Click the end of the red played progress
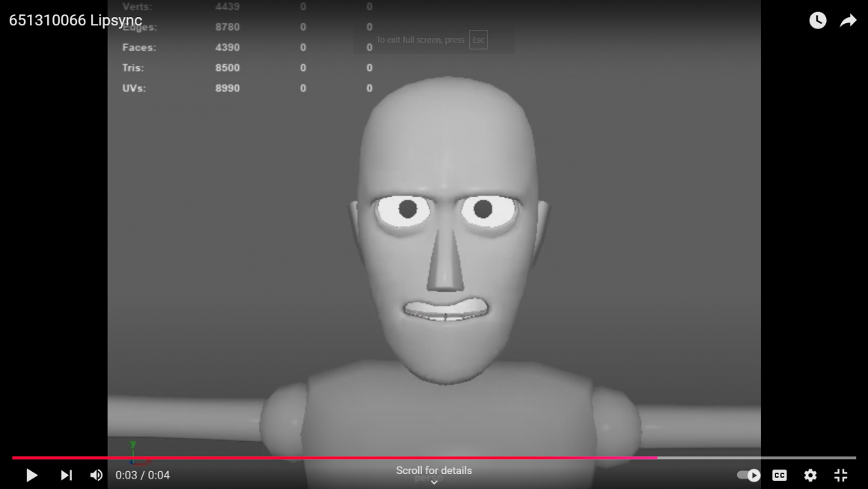This screenshot has height=489, width=868. click(x=656, y=458)
